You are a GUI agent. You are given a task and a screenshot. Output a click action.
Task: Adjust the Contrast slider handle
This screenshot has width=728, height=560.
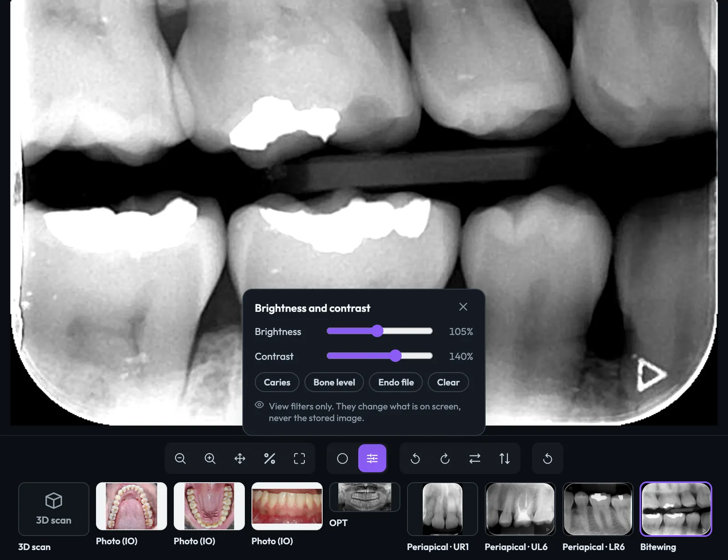396,356
